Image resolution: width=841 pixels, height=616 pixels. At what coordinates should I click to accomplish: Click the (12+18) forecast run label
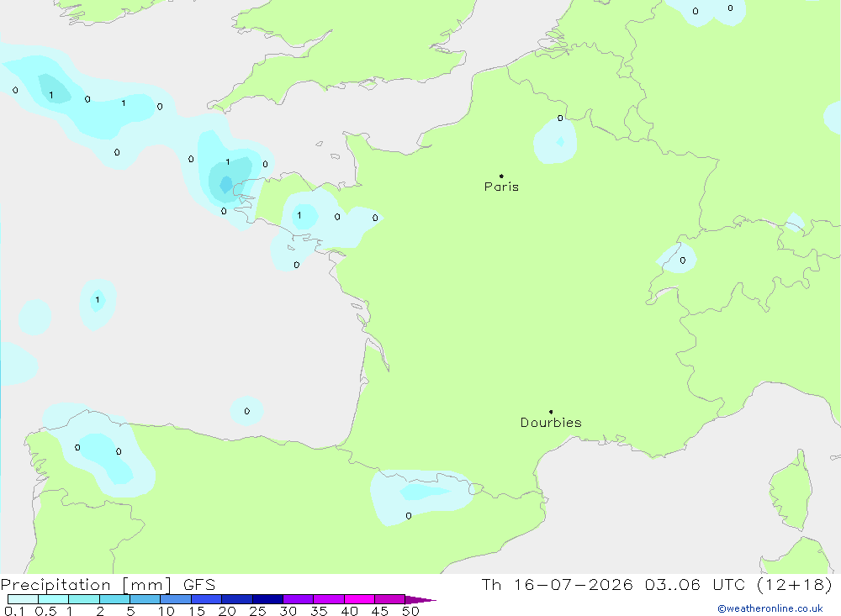(795, 584)
